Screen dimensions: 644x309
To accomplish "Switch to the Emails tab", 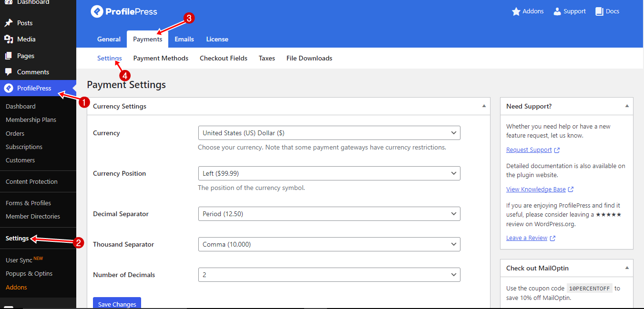I will pos(184,39).
